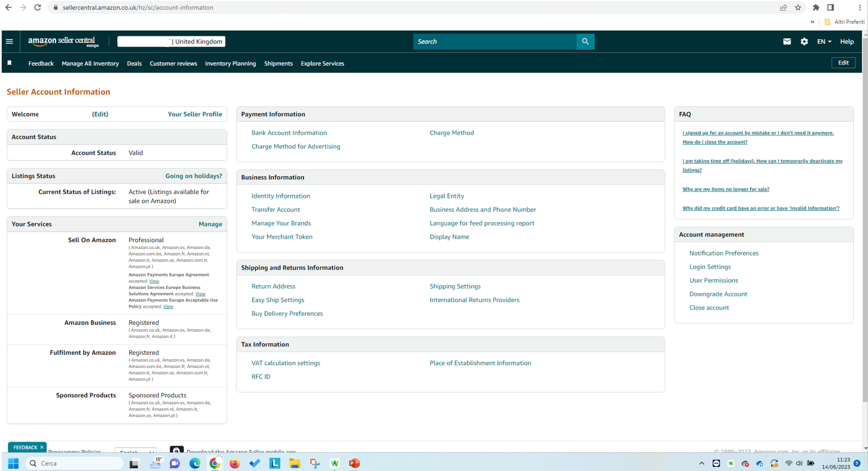
Task: Open Snipping Tool from taskbar
Action: tap(315, 463)
